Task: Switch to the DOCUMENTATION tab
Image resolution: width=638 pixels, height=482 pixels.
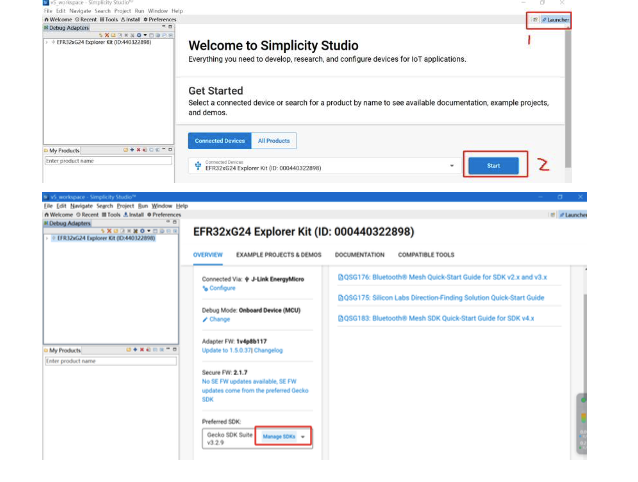Action: (x=360, y=255)
